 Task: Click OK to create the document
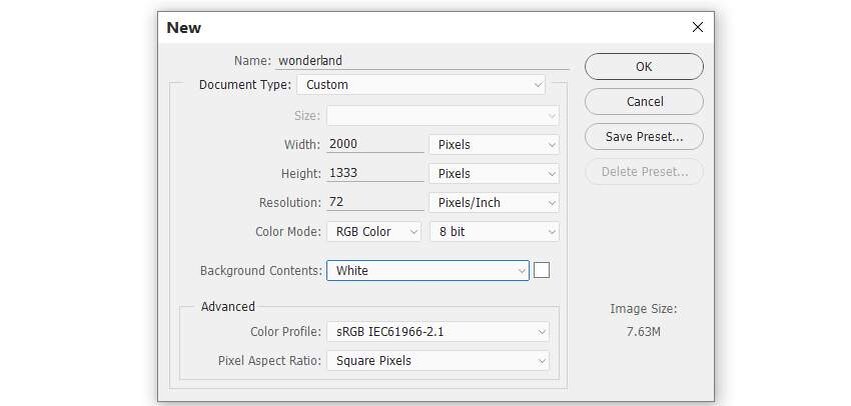(x=644, y=67)
